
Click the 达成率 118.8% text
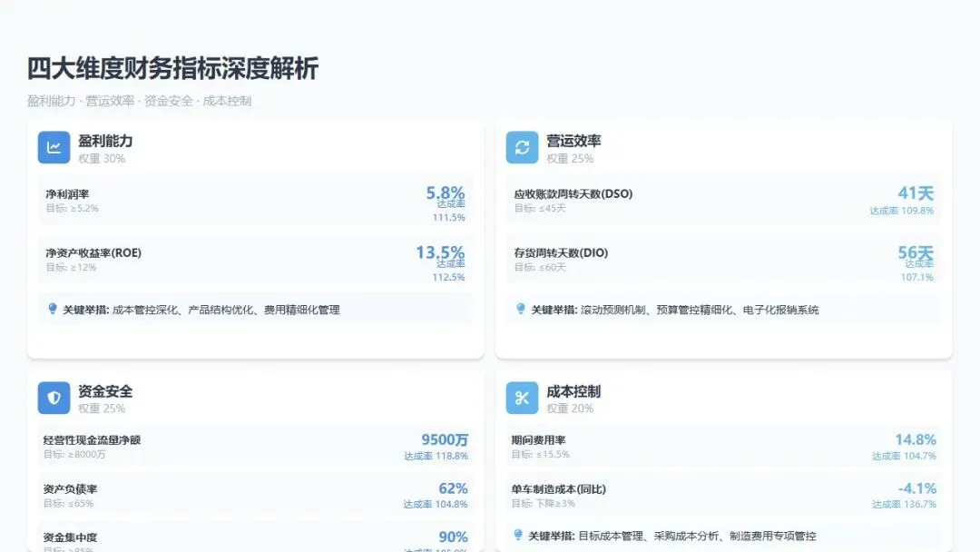coord(436,457)
